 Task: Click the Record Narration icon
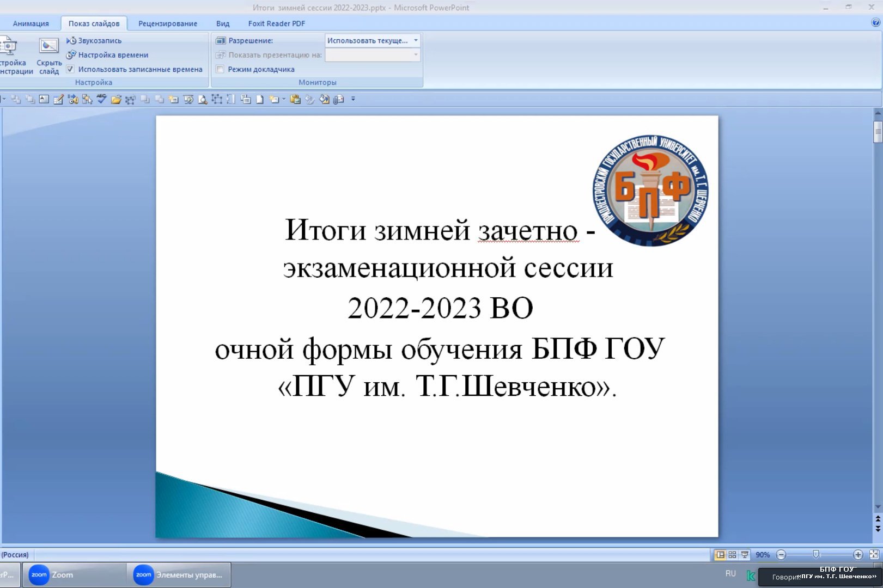click(71, 41)
